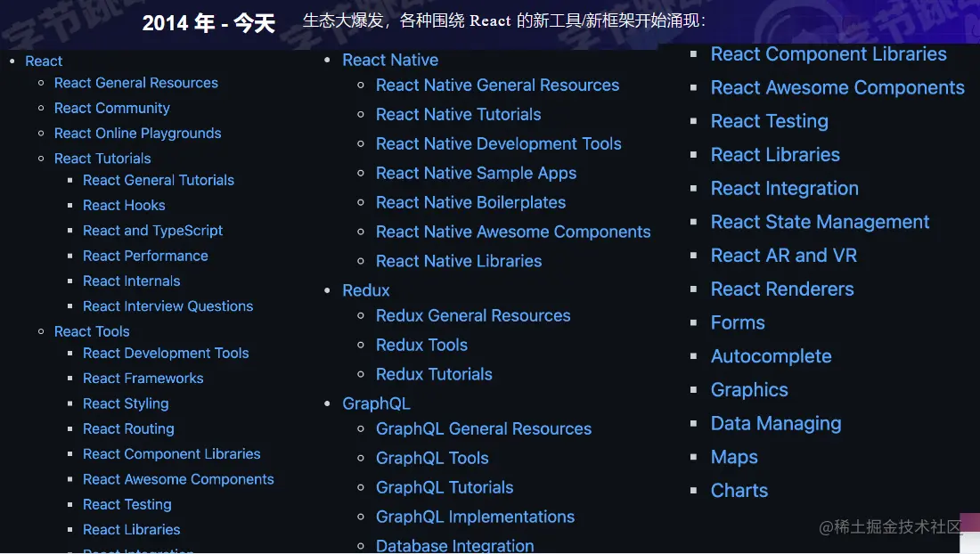The height and width of the screenshot is (554, 980).
Task: Open the React Internals link
Action: [x=132, y=281]
